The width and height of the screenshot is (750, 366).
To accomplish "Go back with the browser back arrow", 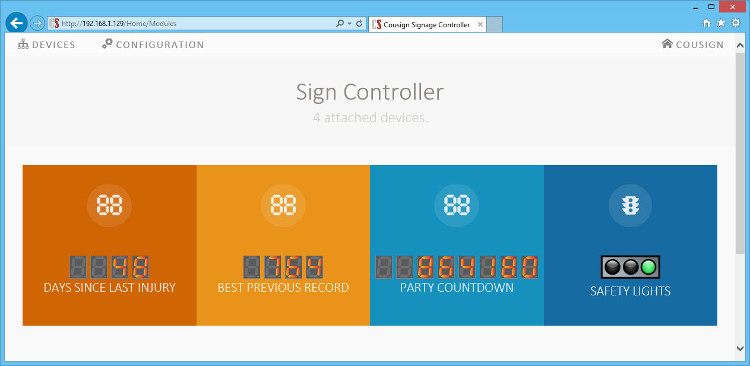I will point(17,23).
